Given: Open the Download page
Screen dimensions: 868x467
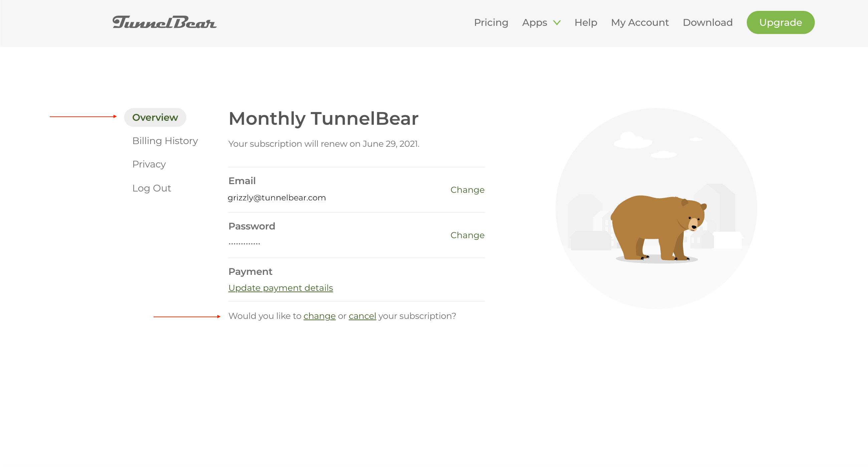Looking at the screenshot, I should point(708,23).
